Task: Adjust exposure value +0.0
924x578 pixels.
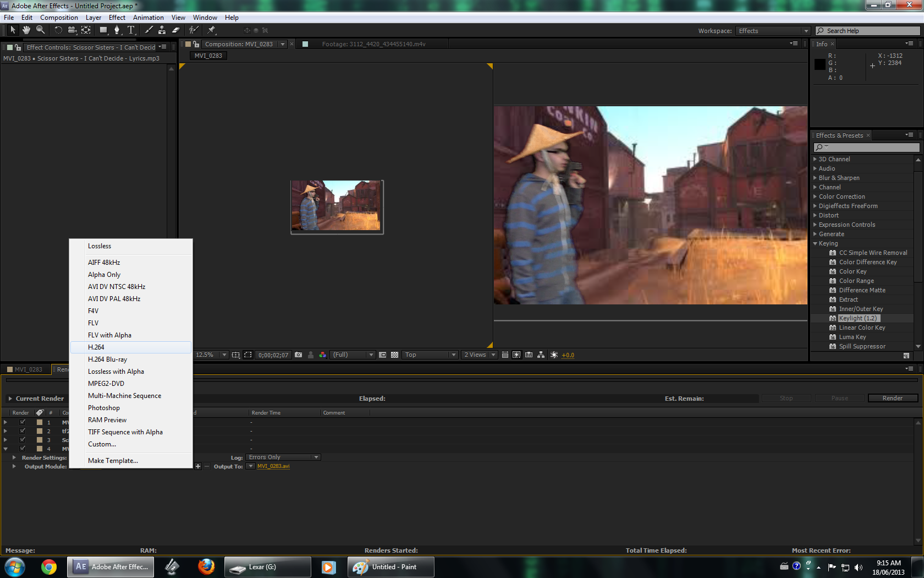Action: 568,355
